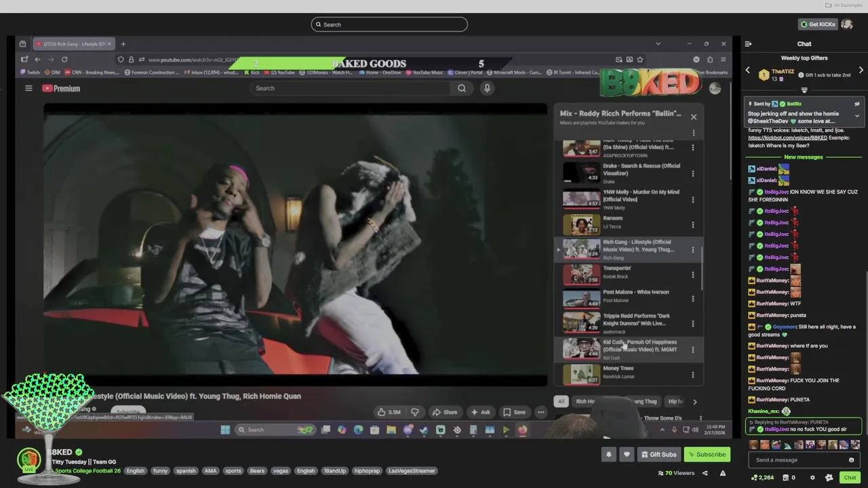This screenshot has height=488, width=868.
Task: Open Steam from the Windows taskbar
Action: pyautogui.click(x=424, y=430)
